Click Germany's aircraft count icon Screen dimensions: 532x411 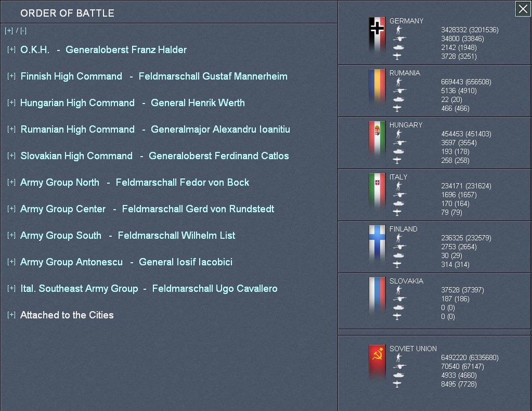click(398, 56)
